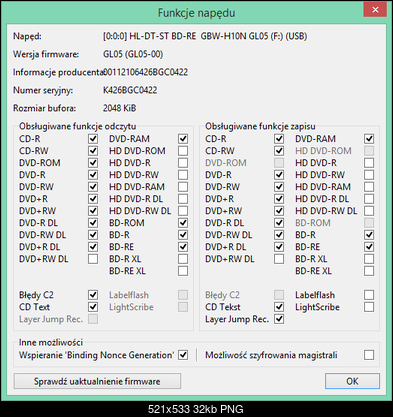Toggle HD DVD-RW checkbox in write functions
This screenshot has width=393, height=417.
click(x=369, y=175)
